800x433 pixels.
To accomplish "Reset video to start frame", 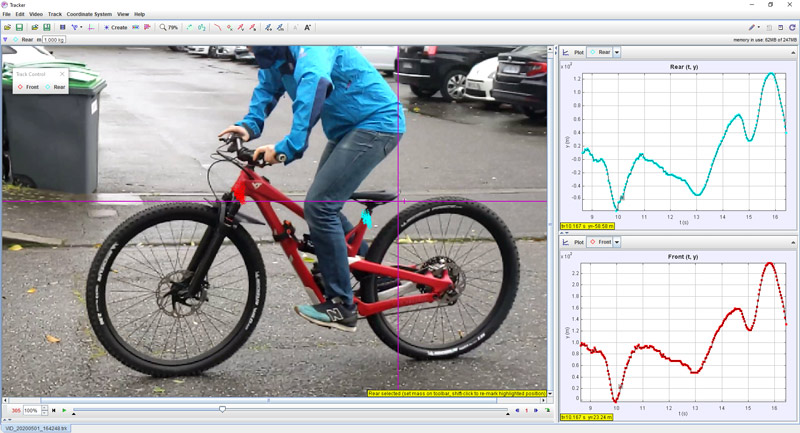I will [x=54, y=410].
